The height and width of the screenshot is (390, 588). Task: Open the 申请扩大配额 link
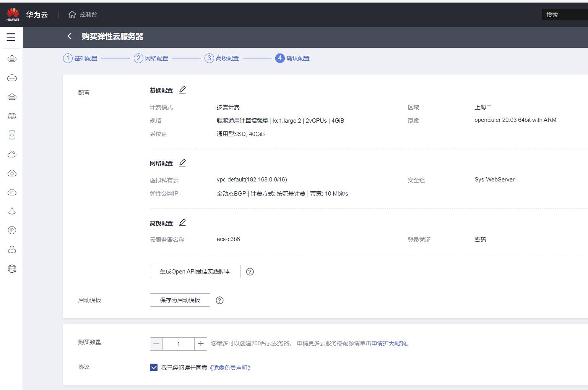pyautogui.click(x=389, y=343)
